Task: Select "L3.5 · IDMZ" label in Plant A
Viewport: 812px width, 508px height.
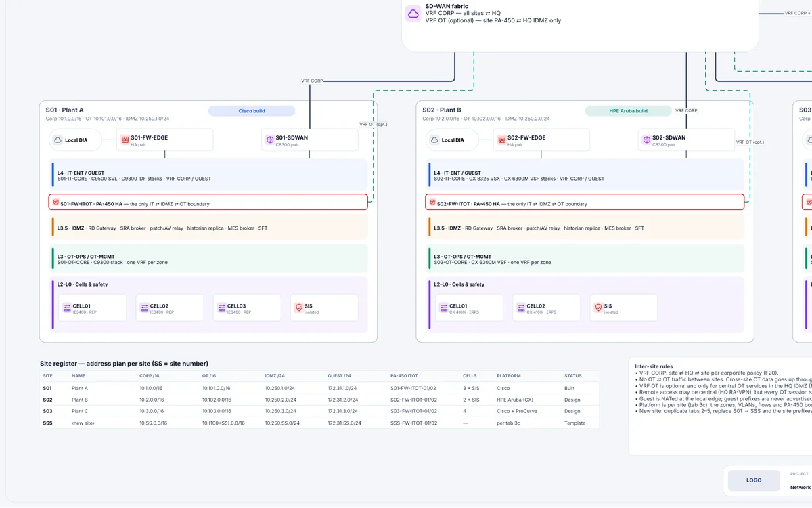Action: point(70,228)
